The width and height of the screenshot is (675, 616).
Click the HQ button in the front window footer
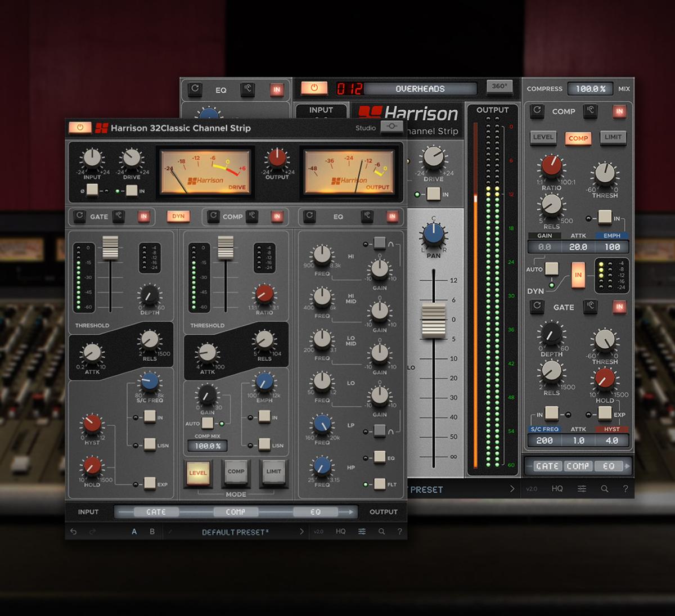pos(341,532)
